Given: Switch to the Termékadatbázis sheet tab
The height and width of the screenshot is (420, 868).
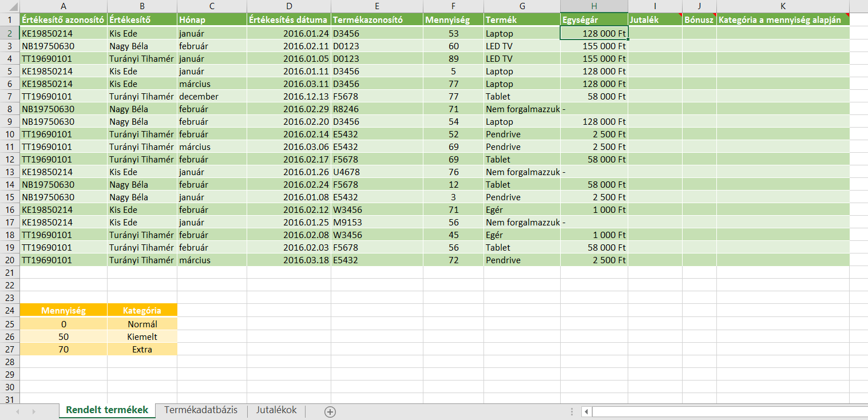Looking at the screenshot, I should (x=200, y=410).
